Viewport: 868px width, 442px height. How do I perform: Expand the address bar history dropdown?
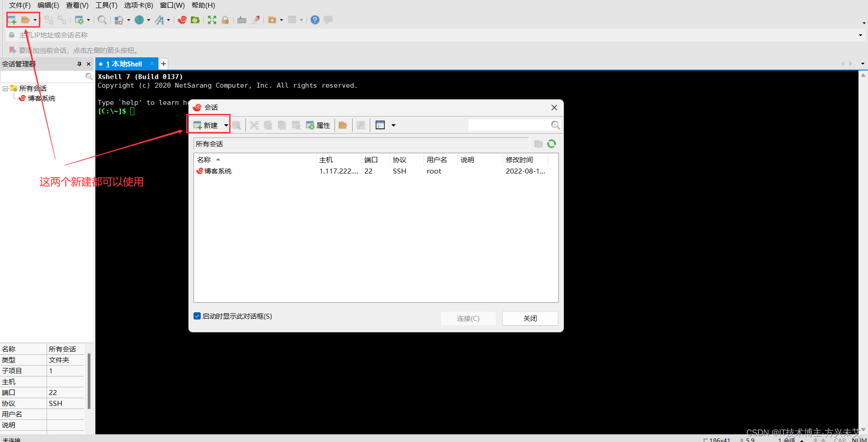[x=860, y=35]
